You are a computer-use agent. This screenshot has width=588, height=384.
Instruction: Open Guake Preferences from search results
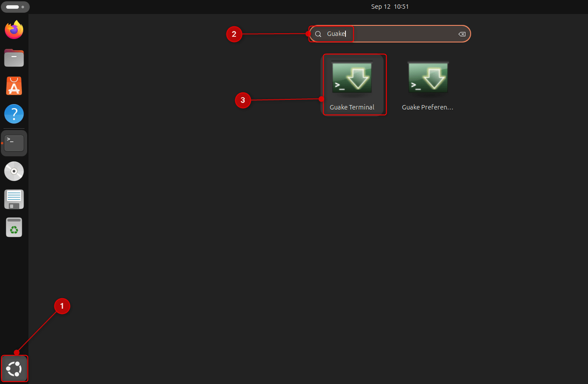(428, 85)
